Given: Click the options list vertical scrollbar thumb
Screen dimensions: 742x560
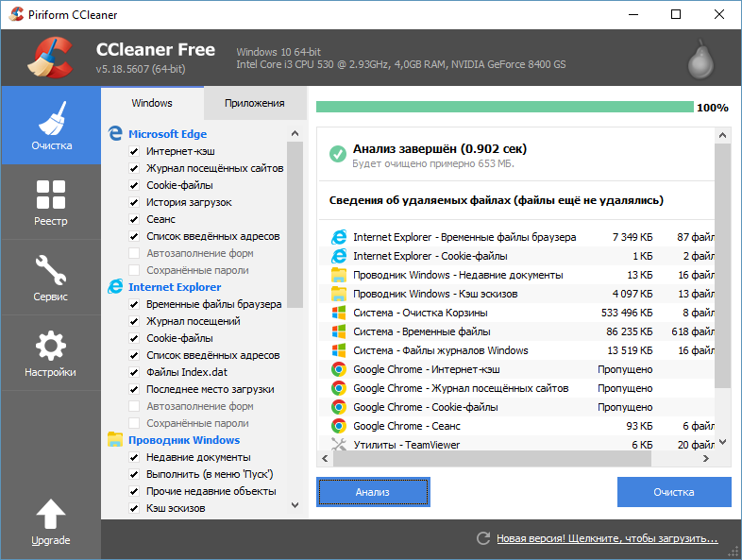Looking at the screenshot, I should [295, 225].
